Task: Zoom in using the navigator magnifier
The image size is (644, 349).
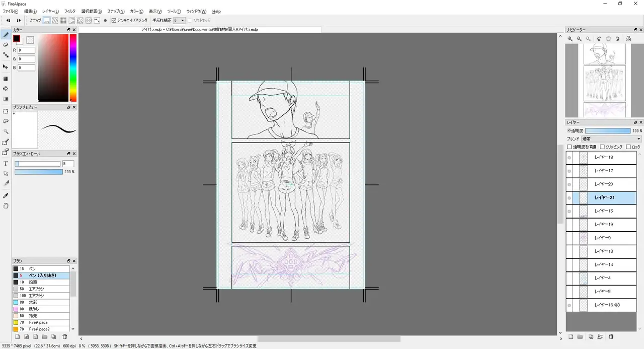Action: click(570, 39)
